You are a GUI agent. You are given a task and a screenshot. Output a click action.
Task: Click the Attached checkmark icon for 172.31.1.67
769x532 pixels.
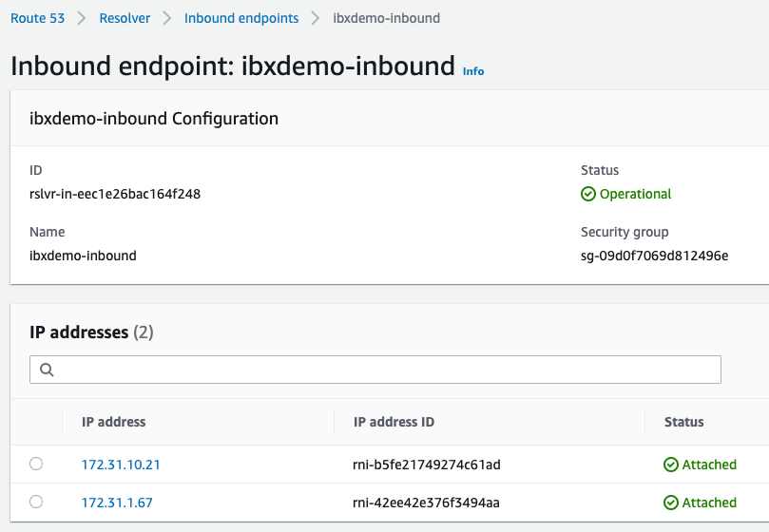(x=671, y=503)
